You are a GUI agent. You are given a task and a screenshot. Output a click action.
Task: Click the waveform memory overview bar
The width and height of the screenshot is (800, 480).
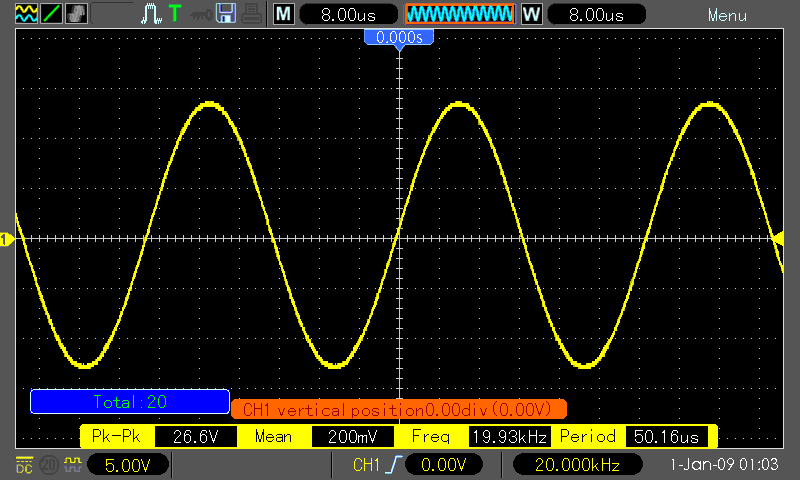[x=460, y=14]
